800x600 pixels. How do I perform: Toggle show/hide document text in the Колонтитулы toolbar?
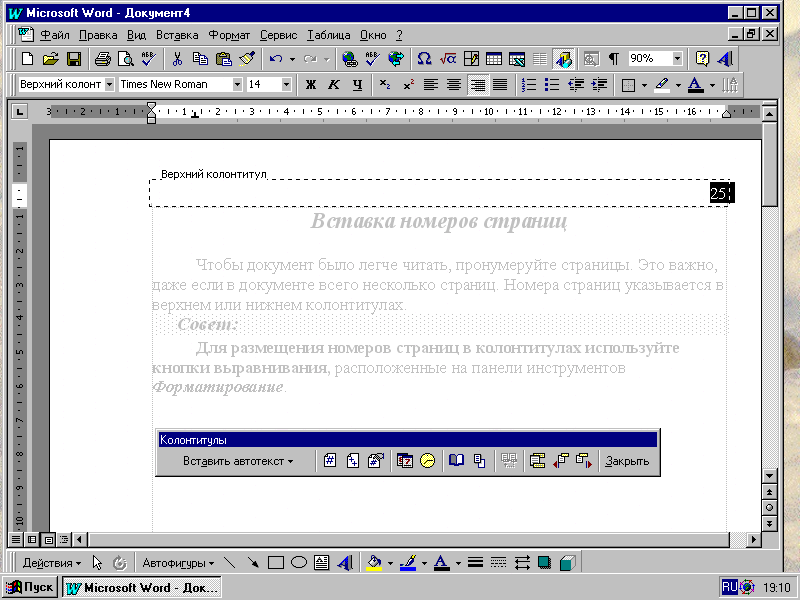pos(480,461)
